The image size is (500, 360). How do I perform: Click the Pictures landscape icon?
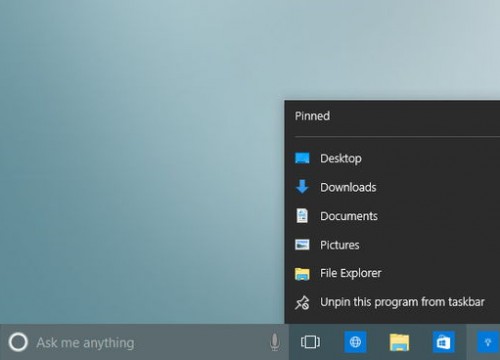302,245
